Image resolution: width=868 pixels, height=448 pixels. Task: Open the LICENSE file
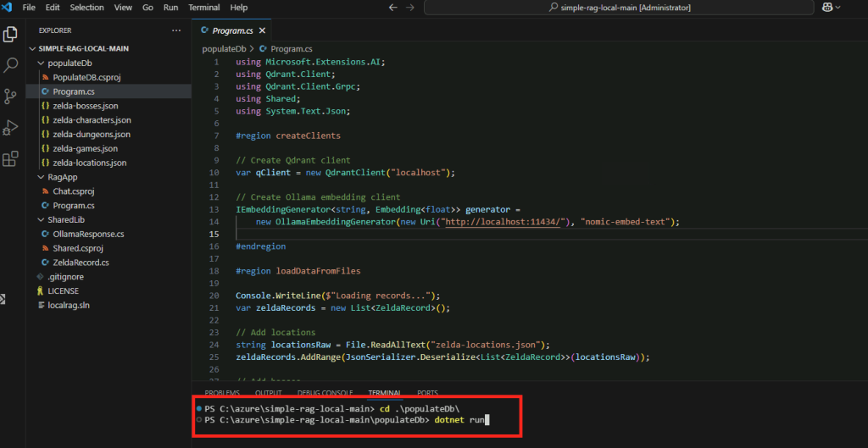[63, 291]
